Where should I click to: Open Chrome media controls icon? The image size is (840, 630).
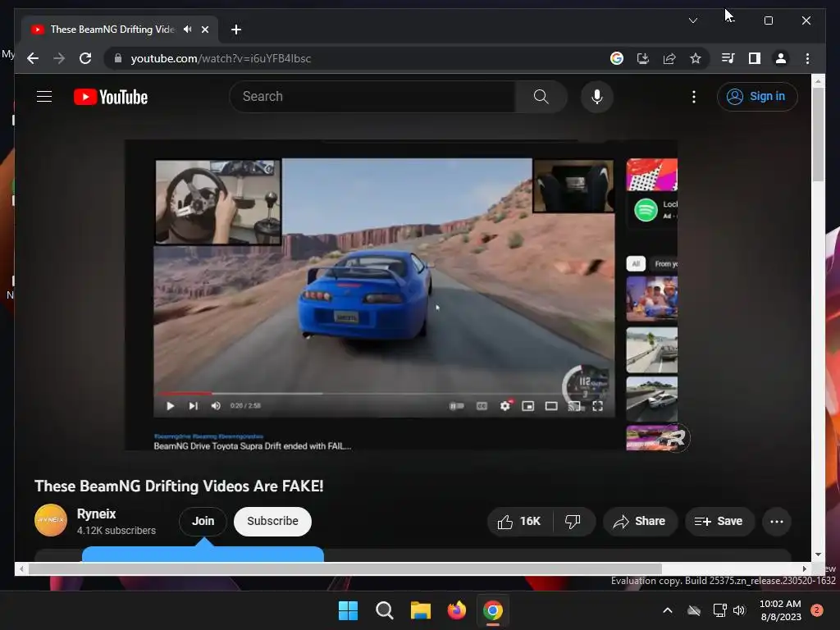click(x=728, y=58)
